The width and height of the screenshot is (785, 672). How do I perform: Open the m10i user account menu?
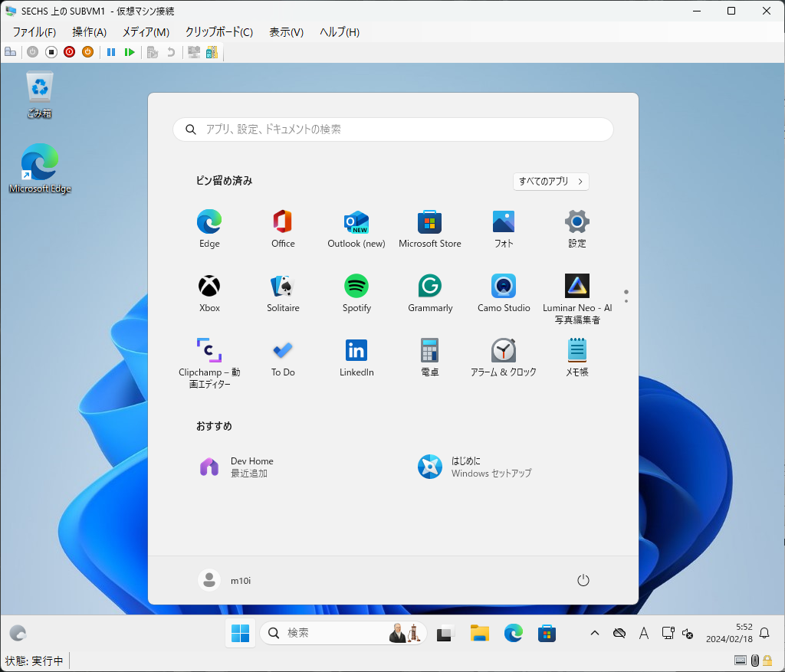tap(225, 580)
